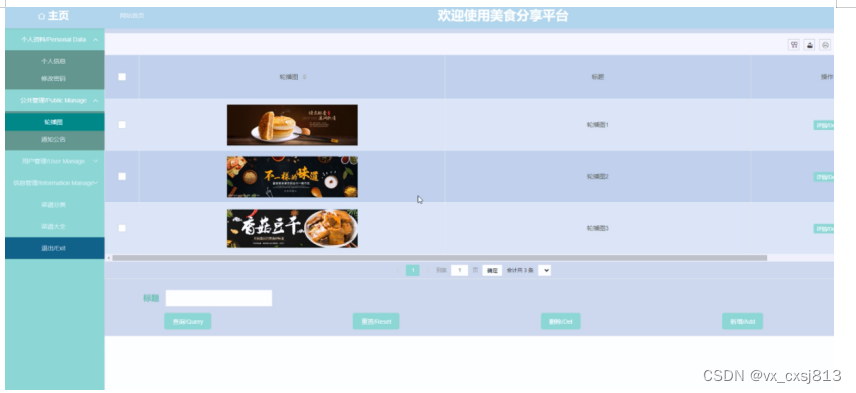Open detail button for row 轮播图3
This screenshot has width=856, height=393.
824,229
